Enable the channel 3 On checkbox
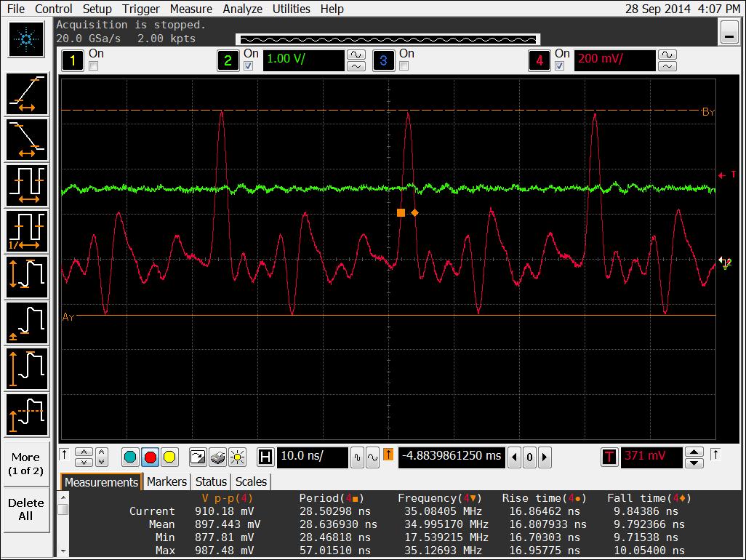 point(404,66)
